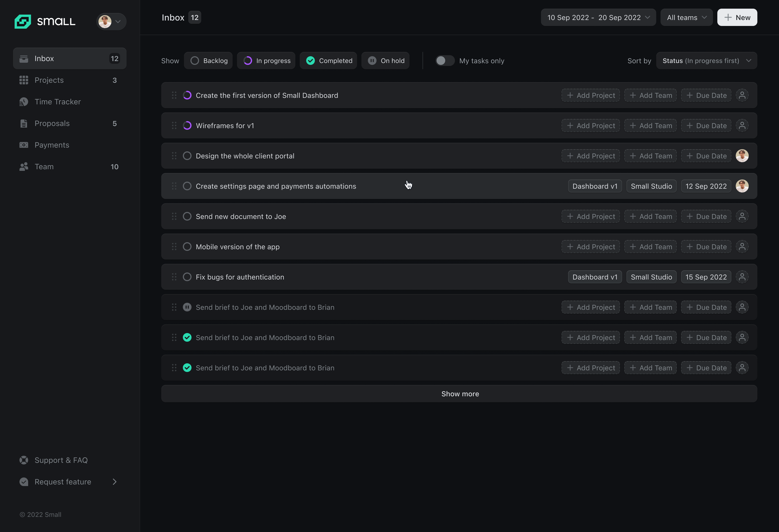This screenshot has height=532, width=779.
Task: Click the Proposals document icon
Action: (x=24, y=124)
